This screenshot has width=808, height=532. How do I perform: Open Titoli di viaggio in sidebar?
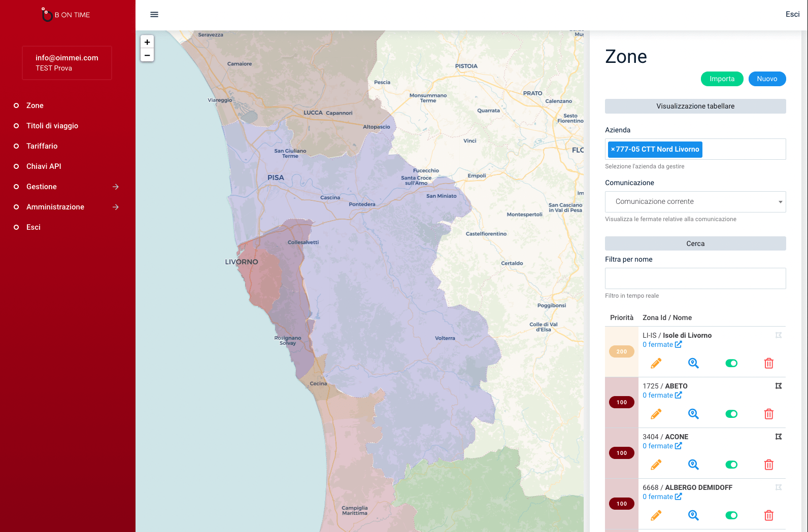click(52, 126)
